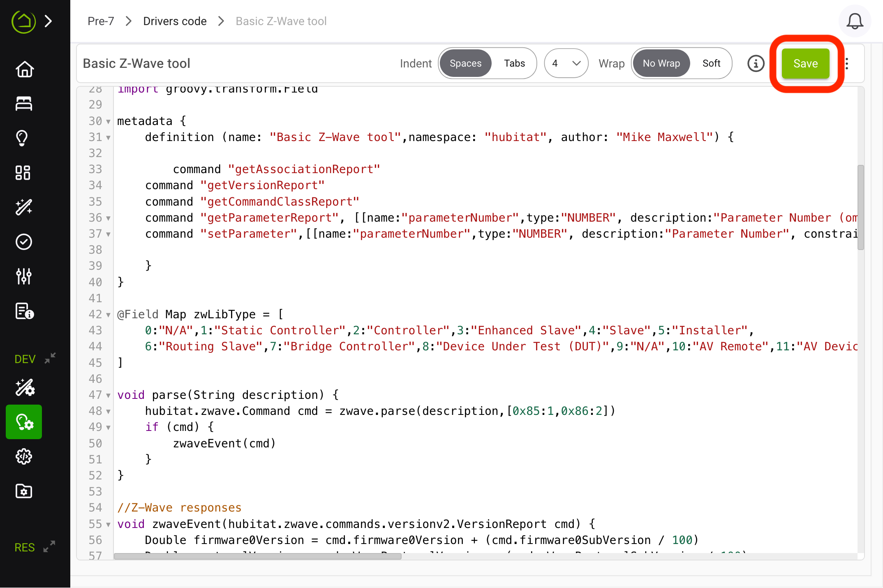The height and width of the screenshot is (588, 883).
Task: Click the zwaveEvent(cmd) call on line 50
Action: coord(224,443)
